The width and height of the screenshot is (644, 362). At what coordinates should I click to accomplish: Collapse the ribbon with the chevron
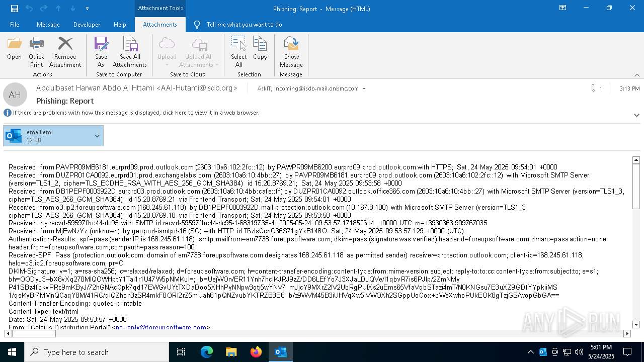[637, 75]
